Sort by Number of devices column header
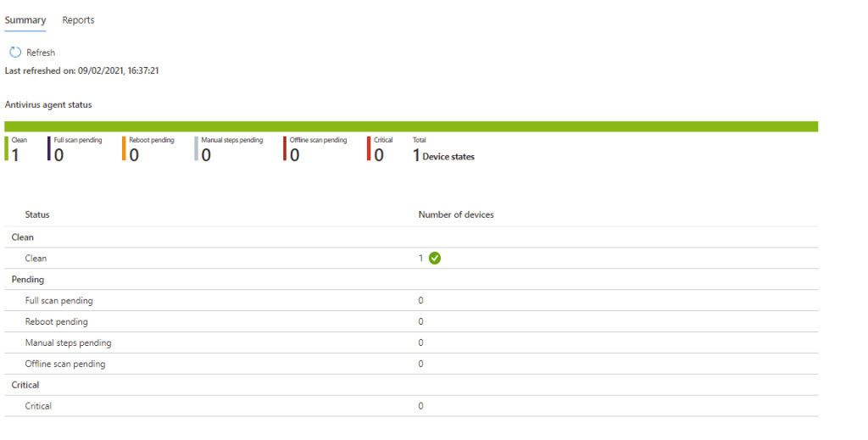The height and width of the screenshot is (440, 868). 456,215
